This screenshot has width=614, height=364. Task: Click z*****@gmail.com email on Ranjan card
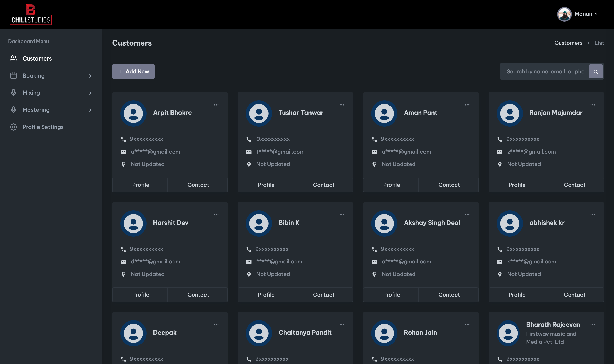click(x=531, y=152)
